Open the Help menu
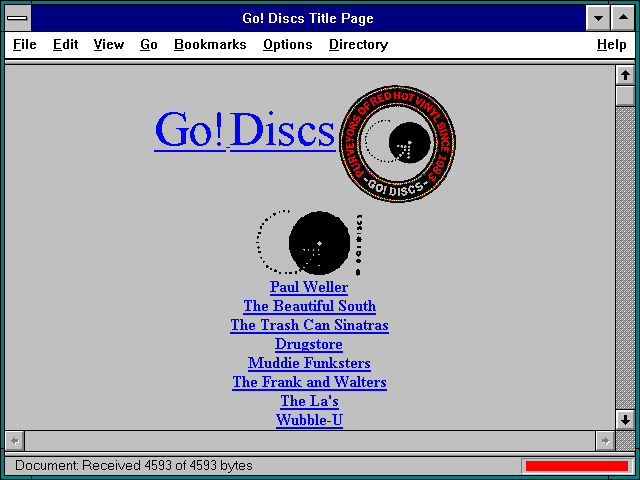Viewport: 640px width, 480px height. tap(611, 44)
